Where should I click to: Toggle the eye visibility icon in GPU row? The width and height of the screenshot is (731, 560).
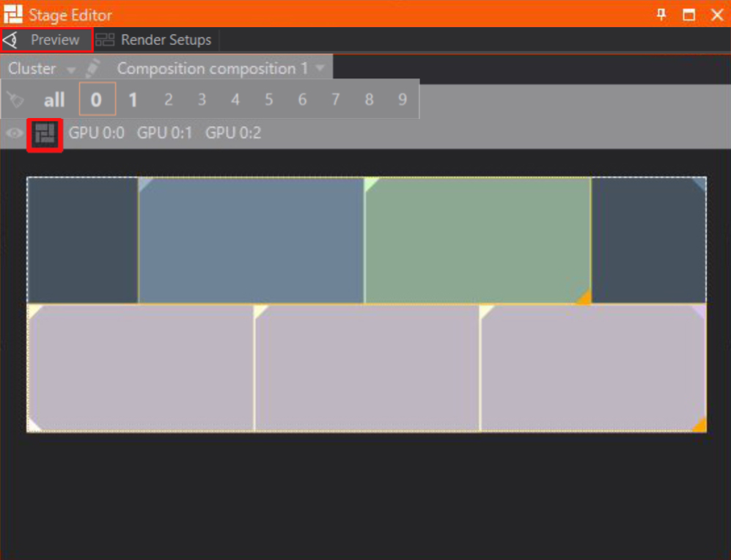click(x=14, y=133)
